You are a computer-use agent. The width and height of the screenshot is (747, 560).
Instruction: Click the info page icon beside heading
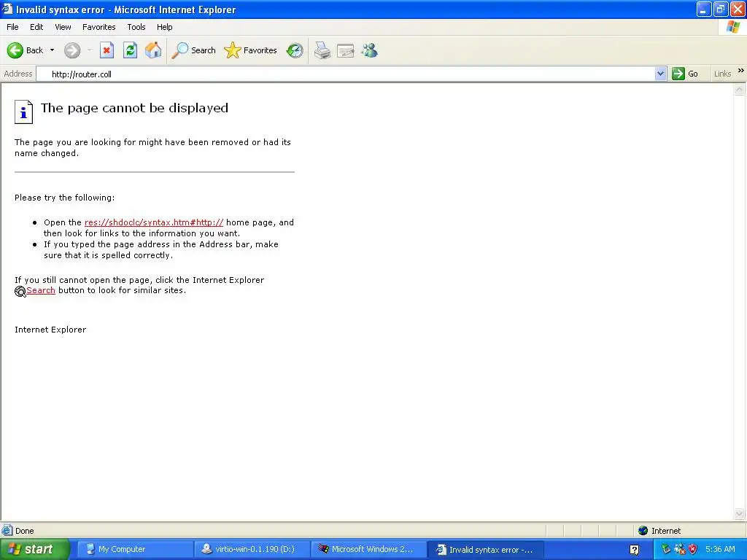(23, 112)
